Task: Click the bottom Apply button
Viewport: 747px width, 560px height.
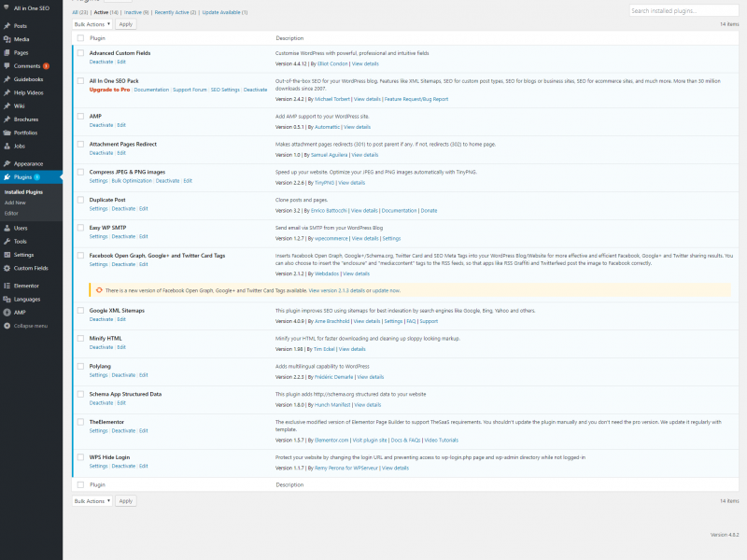Action: click(126, 501)
